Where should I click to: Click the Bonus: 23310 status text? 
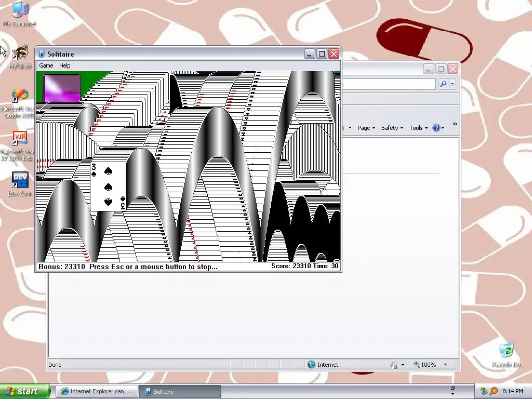62,267
